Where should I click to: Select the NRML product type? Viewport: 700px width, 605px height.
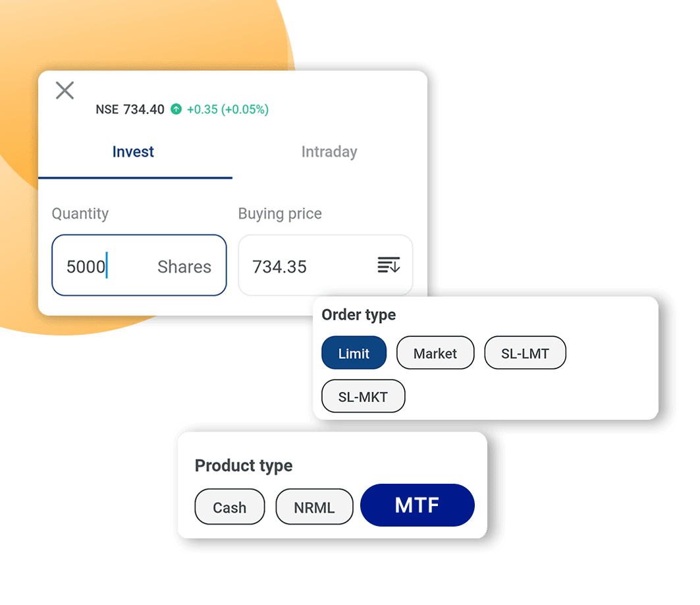click(x=314, y=507)
